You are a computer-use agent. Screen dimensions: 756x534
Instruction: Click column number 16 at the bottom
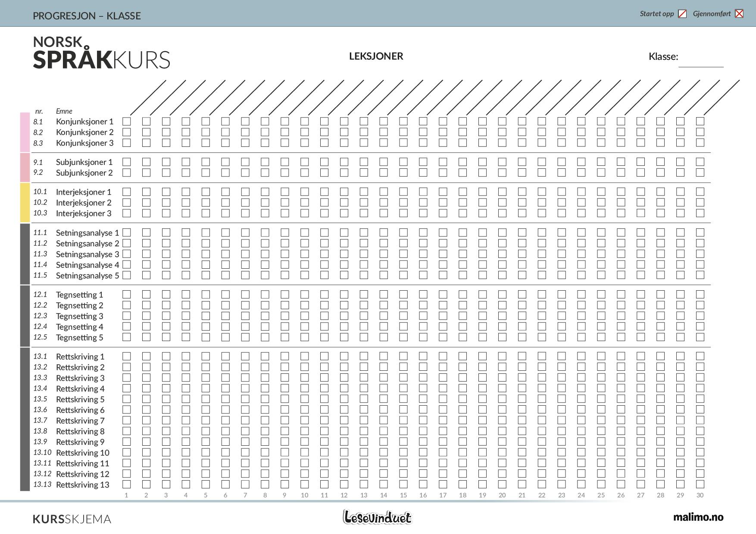(423, 495)
